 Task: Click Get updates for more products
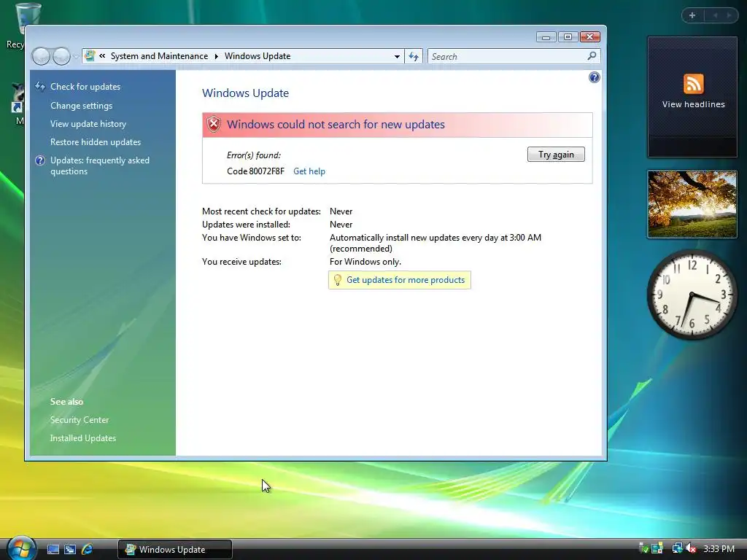[406, 280]
